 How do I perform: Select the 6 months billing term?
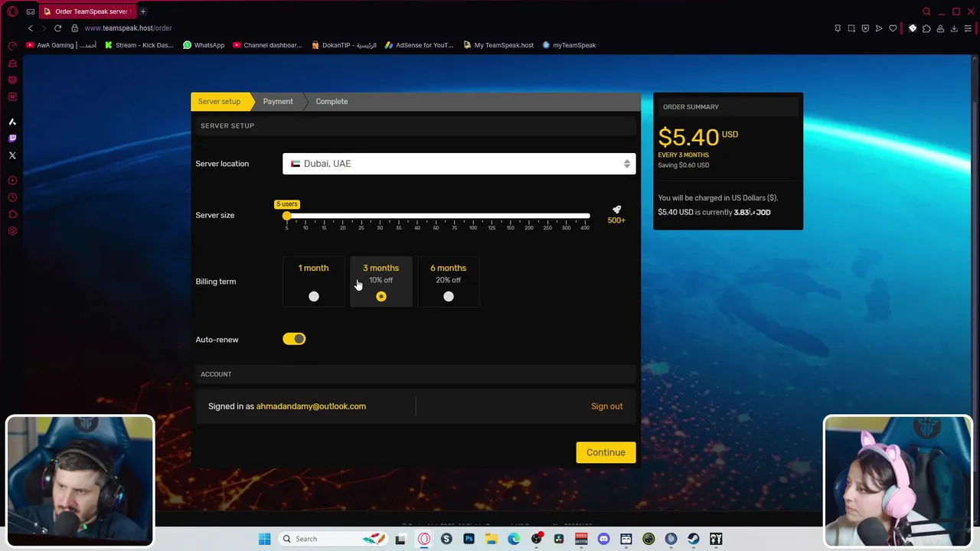tap(448, 282)
